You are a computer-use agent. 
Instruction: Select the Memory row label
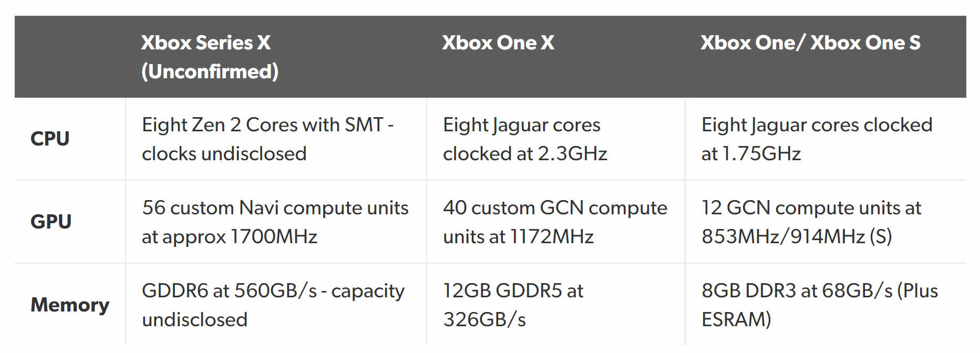click(70, 305)
